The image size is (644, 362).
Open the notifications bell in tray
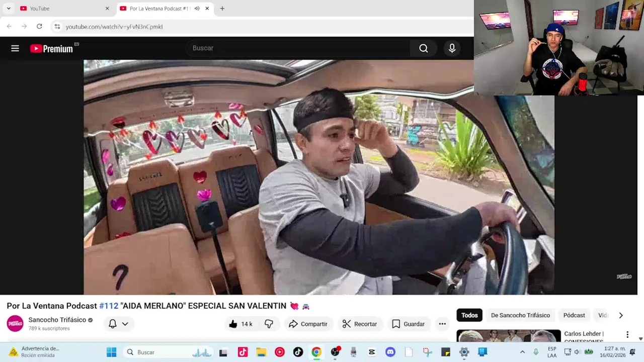point(633,352)
